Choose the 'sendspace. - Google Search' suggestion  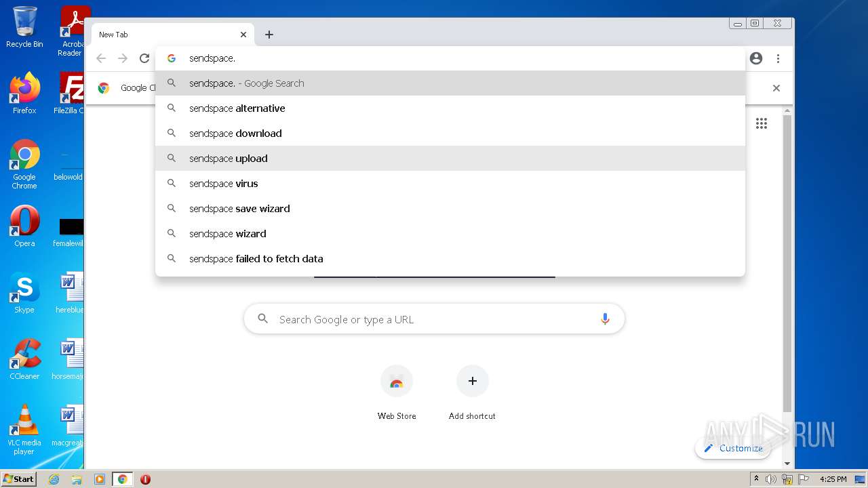coord(450,83)
